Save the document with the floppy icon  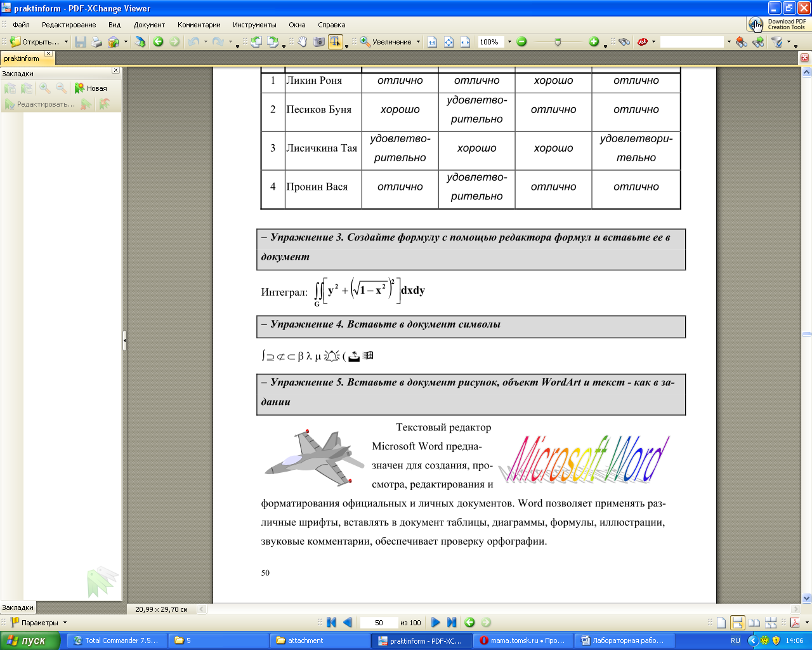(81, 42)
